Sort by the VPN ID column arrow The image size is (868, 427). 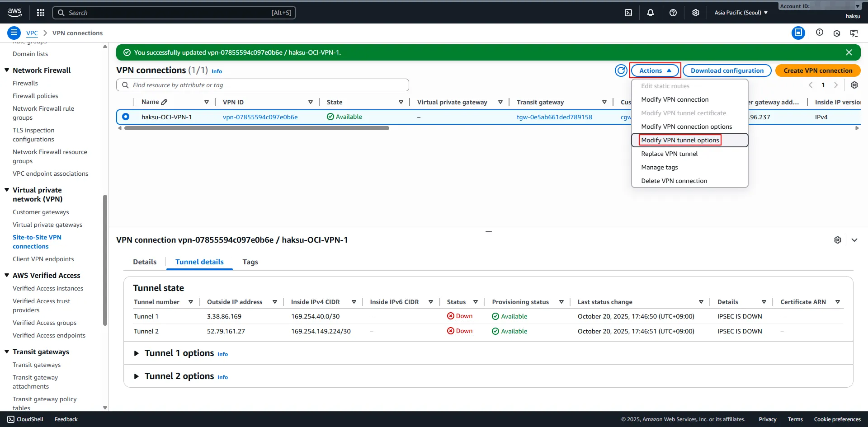pyautogui.click(x=311, y=102)
